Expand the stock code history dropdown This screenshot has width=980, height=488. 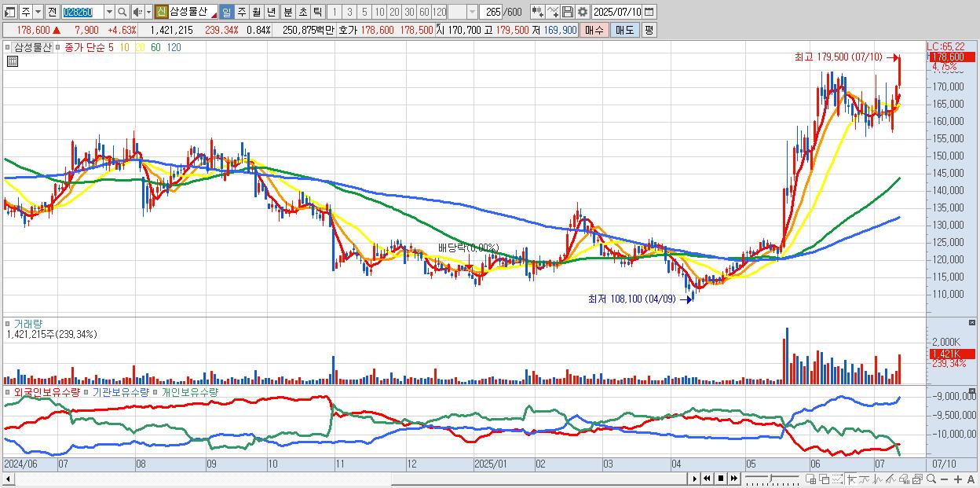109,12
